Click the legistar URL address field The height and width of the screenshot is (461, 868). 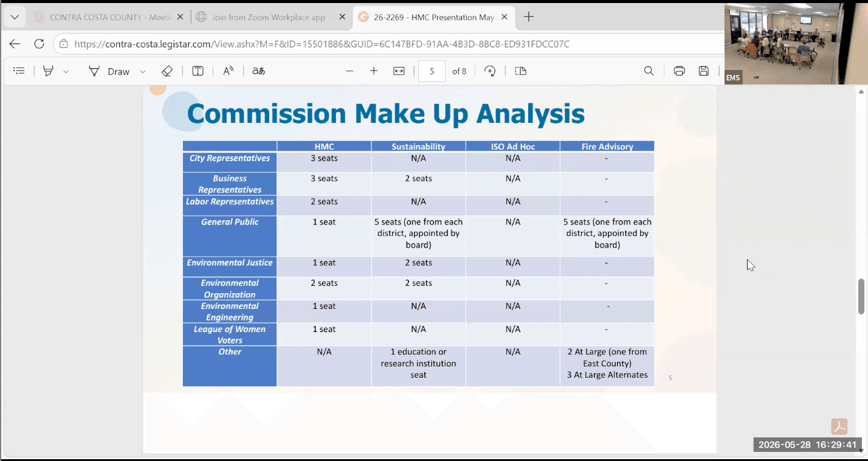(x=322, y=44)
